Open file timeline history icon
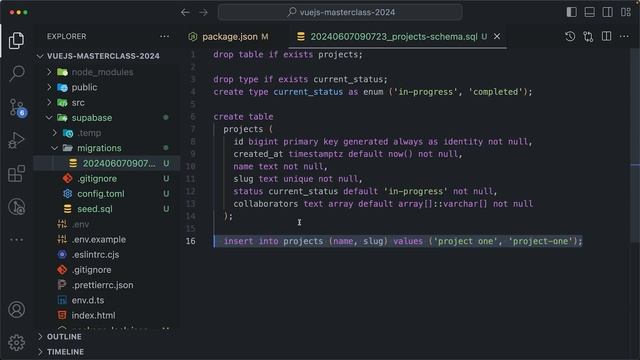Image resolution: width=640 pixels, height=360 pixels. click(570, 36)
